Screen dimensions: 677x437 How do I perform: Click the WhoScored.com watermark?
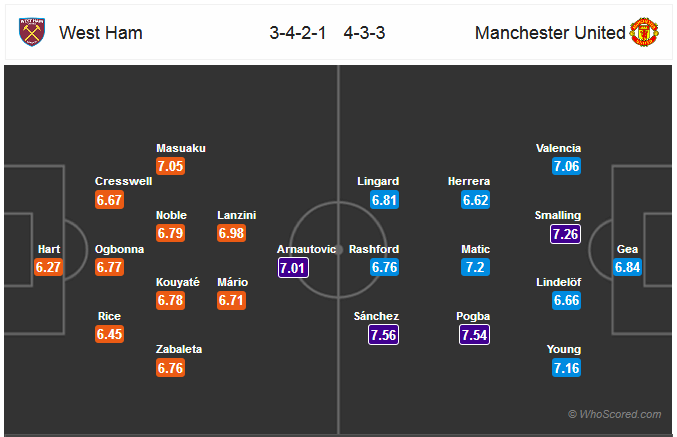(x=614, y=414)
